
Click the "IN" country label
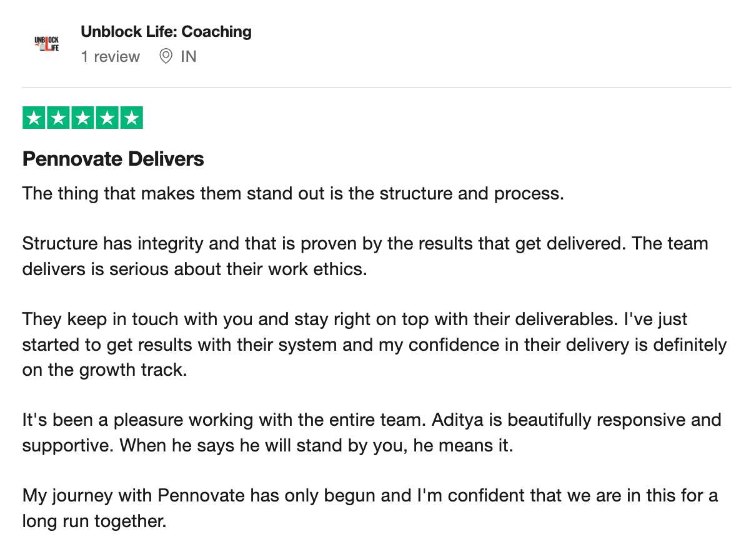(189, 57)
